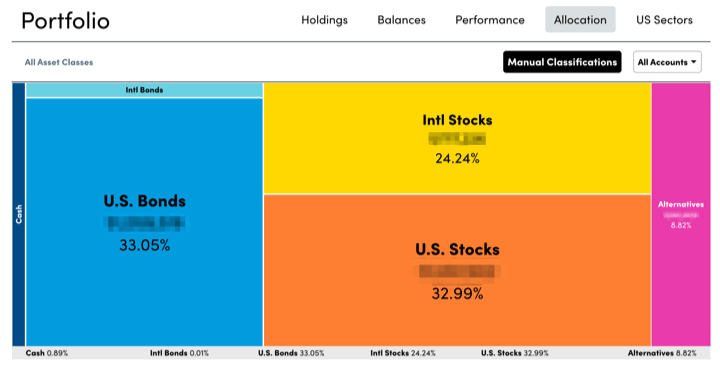Click the U.S. Bonds 33.05% legend entry
The height and width of the screenshot is (366, 720).
pos(291,353)
